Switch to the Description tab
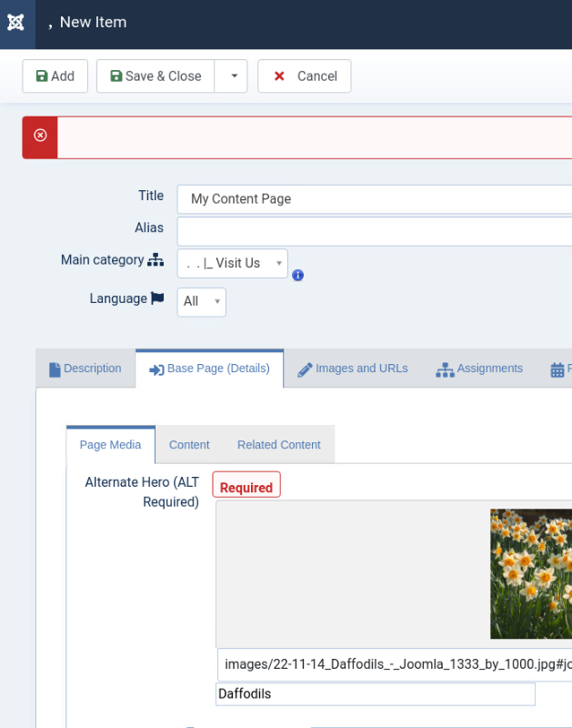Image resolution: width=572 pixels, height=728 pixels. click(85, 369)
